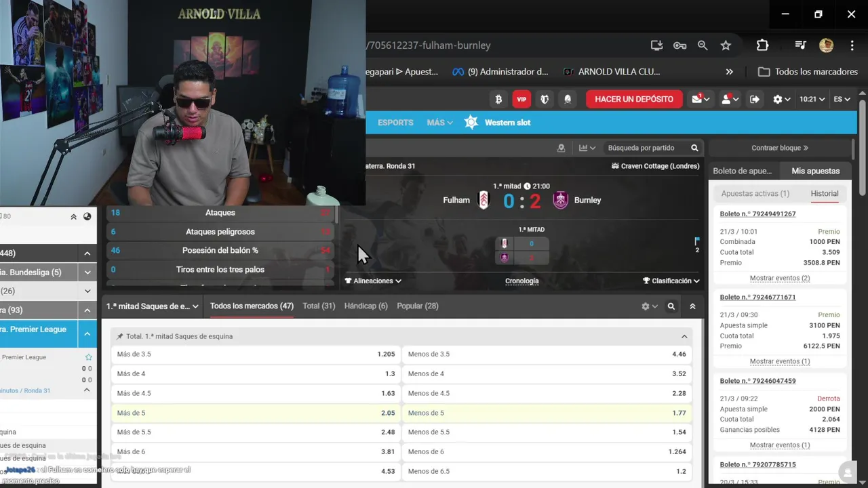Open the ES language dropdown
868x488 pixels.
(842, 99)
